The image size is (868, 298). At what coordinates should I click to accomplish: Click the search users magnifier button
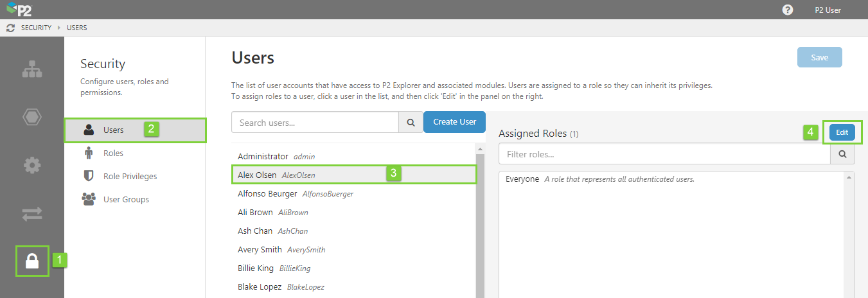[411, 122]
